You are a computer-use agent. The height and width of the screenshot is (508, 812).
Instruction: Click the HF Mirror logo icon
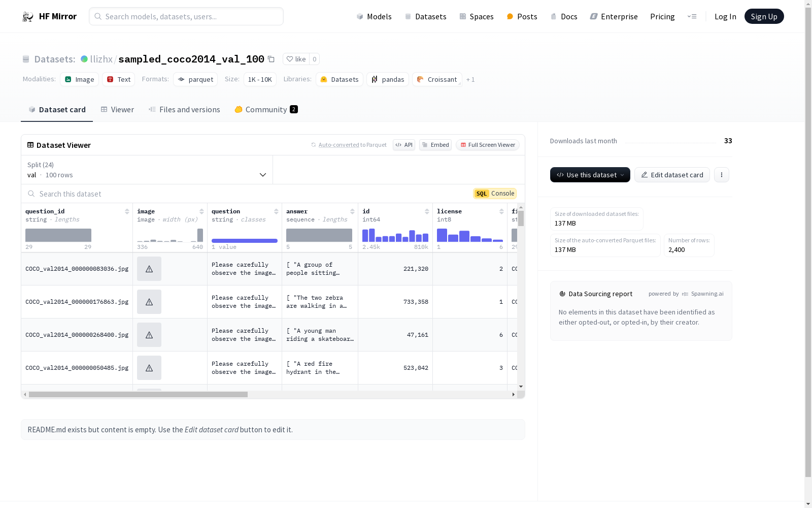click(x=28, y=17)
